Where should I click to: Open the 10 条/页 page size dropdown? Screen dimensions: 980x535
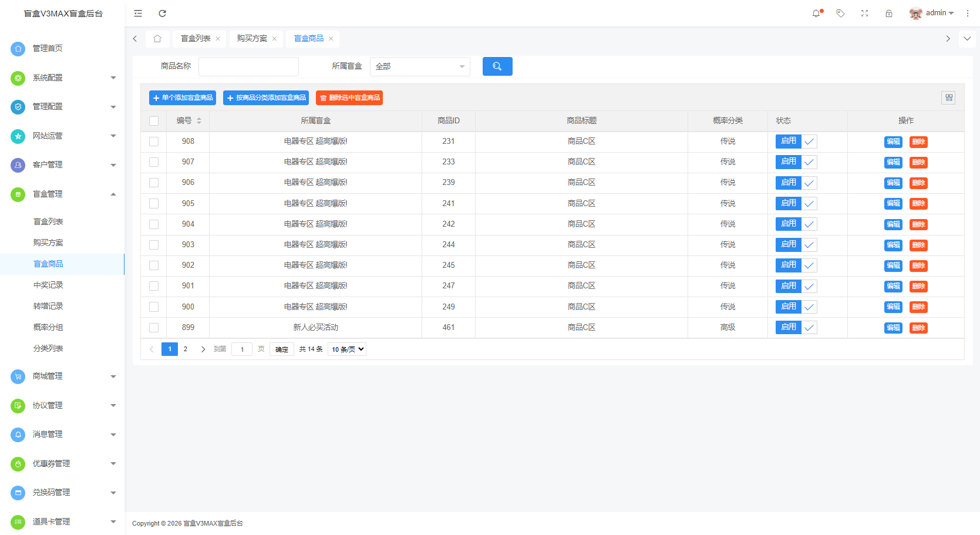tap(347, 349)
